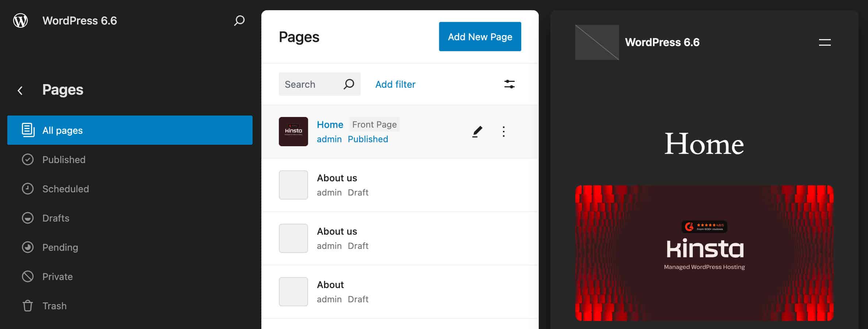Image resolution: width=868 pixels, height=329 pixels.
Task: Edit the Home page using the pencil icon
Action: click(477, 131)
